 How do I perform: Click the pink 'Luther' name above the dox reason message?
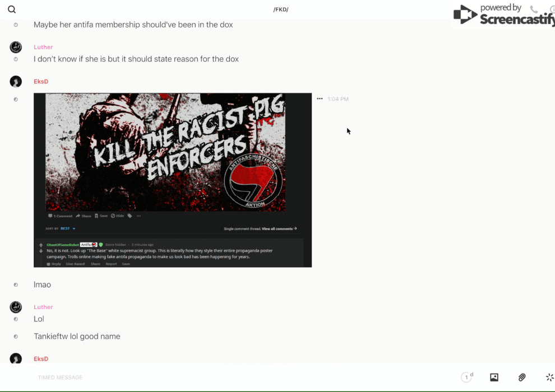point(43,47)
